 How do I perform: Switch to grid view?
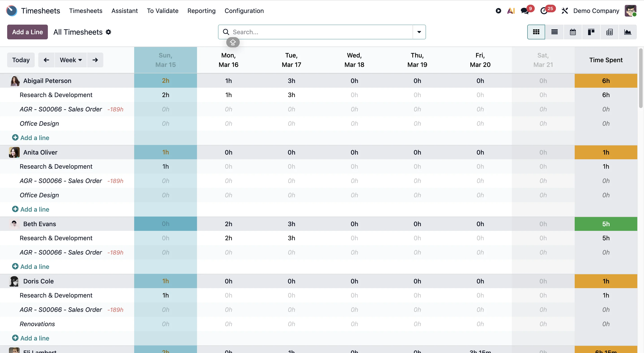pyautogui.click(x=536, y=32)
